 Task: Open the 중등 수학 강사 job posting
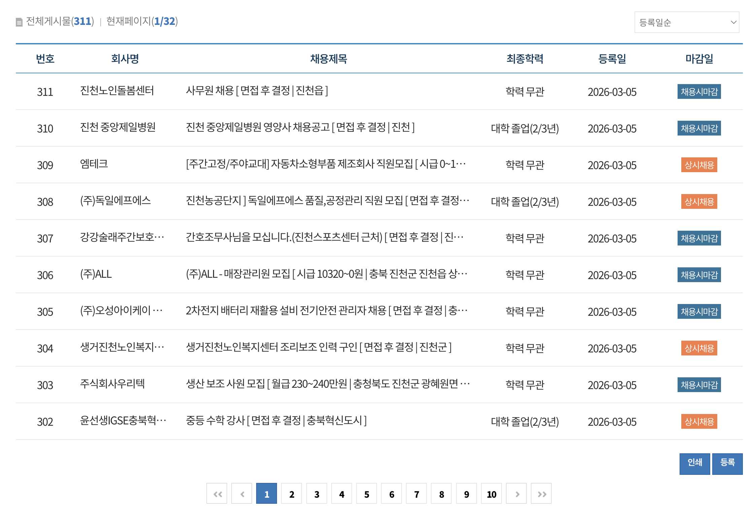pyautogui.click(x=276, y=421)
